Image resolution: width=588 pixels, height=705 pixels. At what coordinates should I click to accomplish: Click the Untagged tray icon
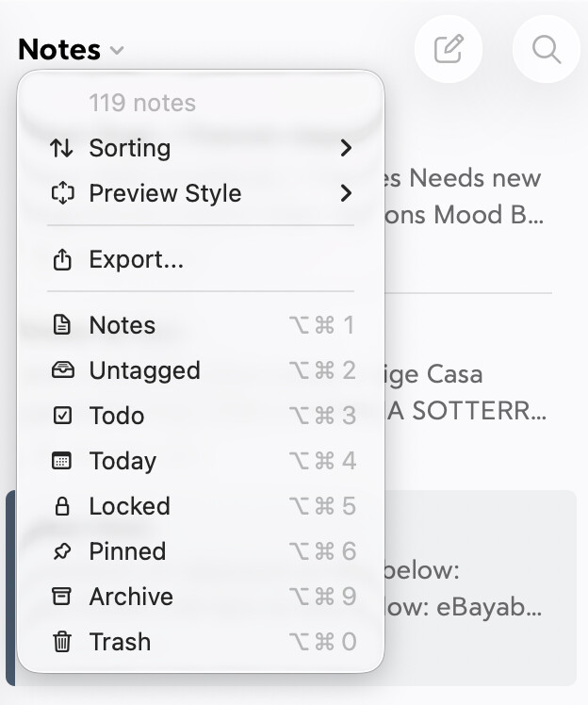[x=62, y=370]
